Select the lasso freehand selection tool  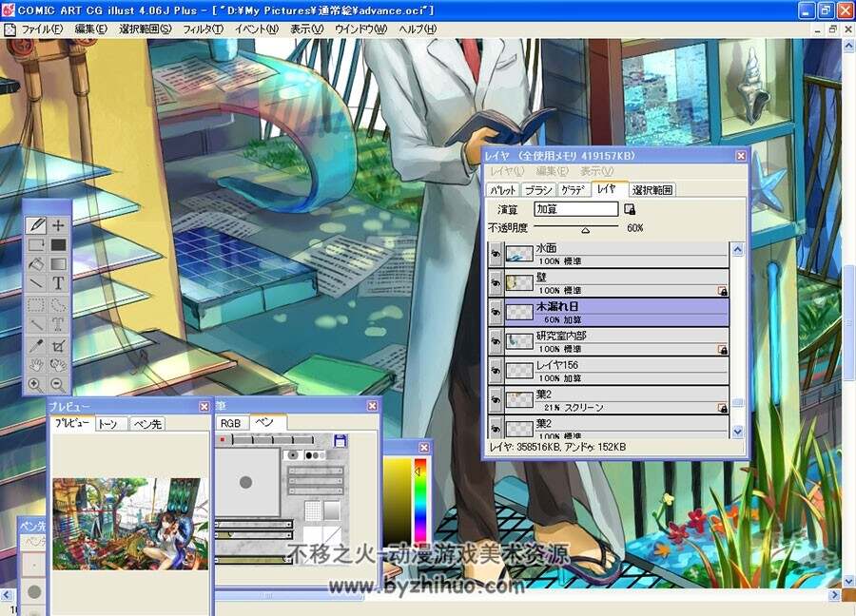tap(58, 304)
